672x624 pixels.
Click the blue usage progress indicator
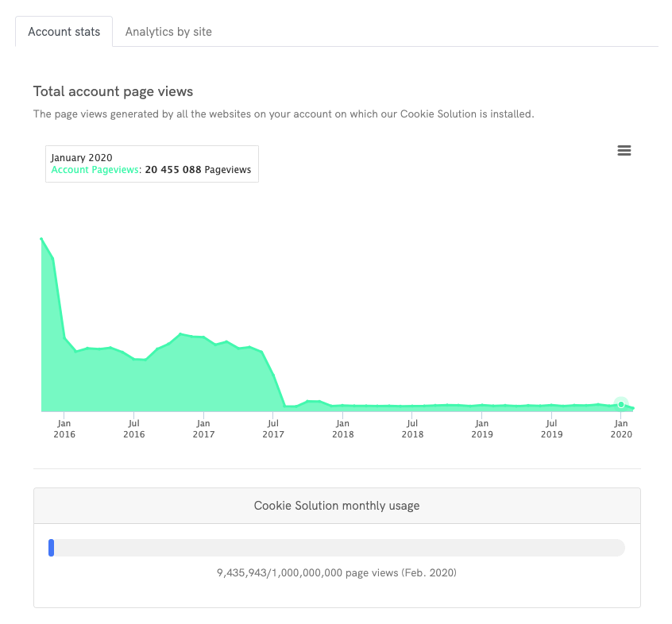tap(52, 548)
